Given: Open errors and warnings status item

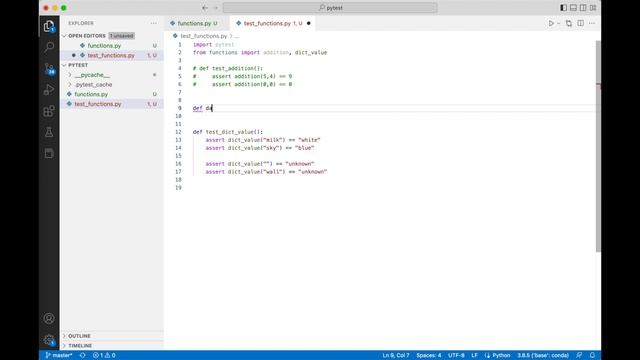Looking at the screenshot, I should (104, 356).
